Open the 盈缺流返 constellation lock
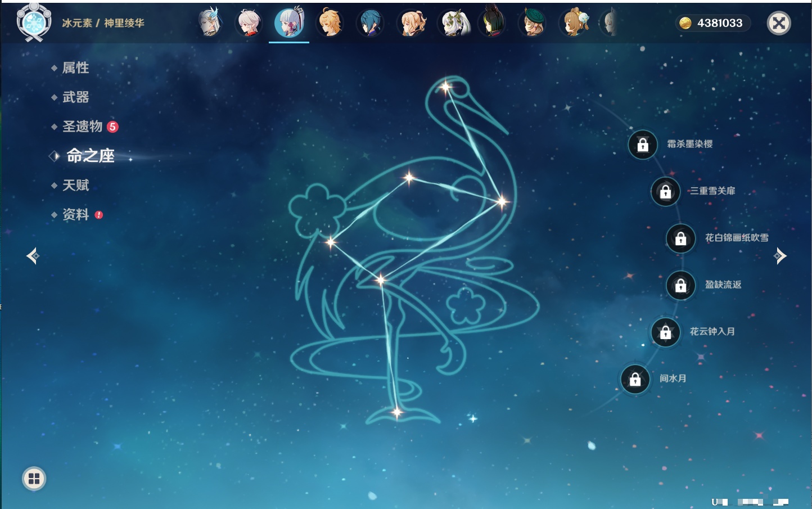The height and width of the screenshot is (509, 812). pyautogui.click(x=680, y=286)
